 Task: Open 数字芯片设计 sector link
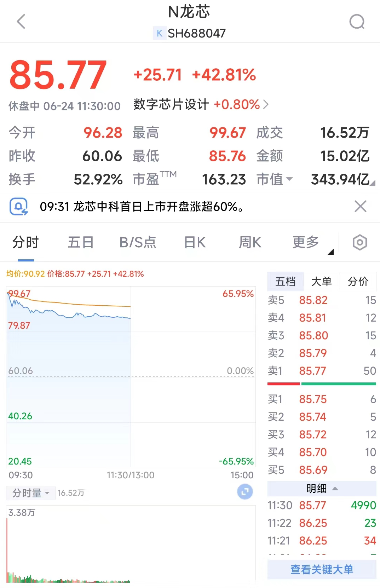coord(201,104)
